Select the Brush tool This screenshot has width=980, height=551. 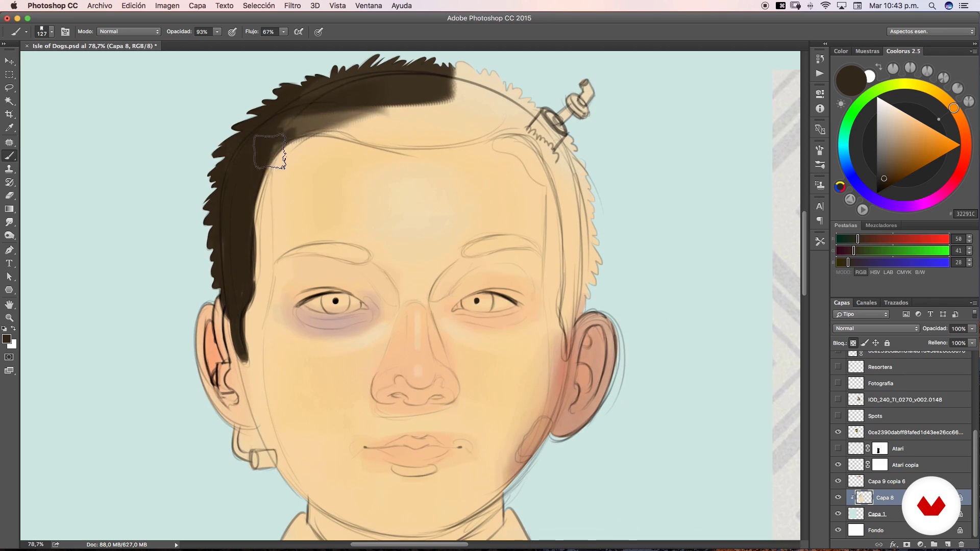[x=9, y=156]
